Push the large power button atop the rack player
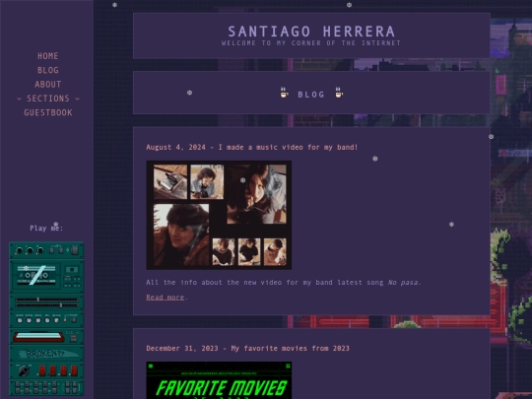The width and height of the screenshot is (532, 399). (75, 250)
